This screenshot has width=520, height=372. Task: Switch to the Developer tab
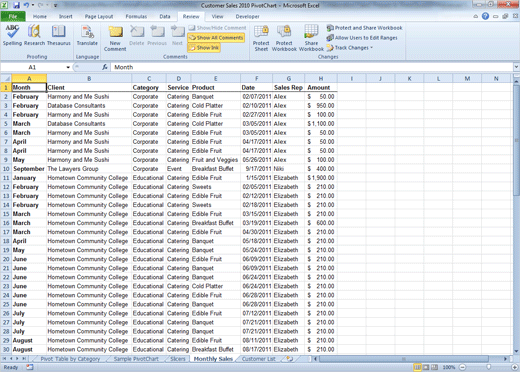click(247, 16)
